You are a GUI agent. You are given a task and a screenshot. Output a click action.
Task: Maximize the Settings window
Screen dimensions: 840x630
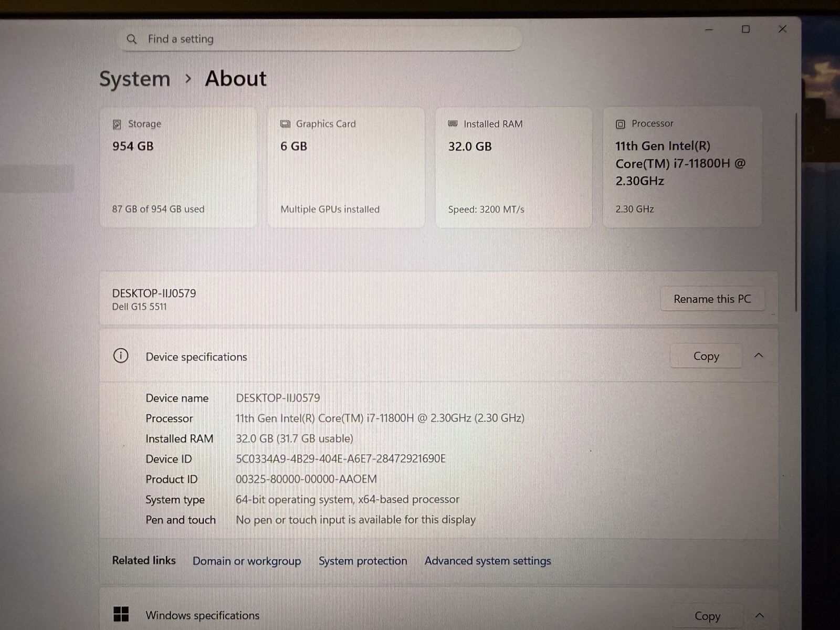click(x=745, y=29)
